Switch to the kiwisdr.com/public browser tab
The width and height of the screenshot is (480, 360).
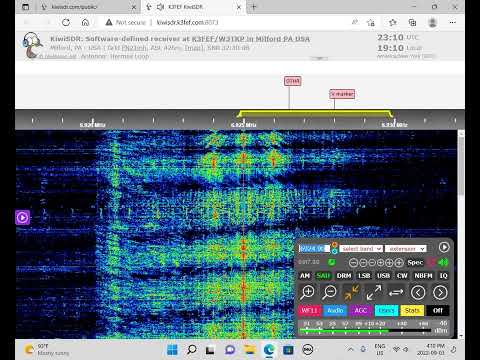click(x=87, y=7)
